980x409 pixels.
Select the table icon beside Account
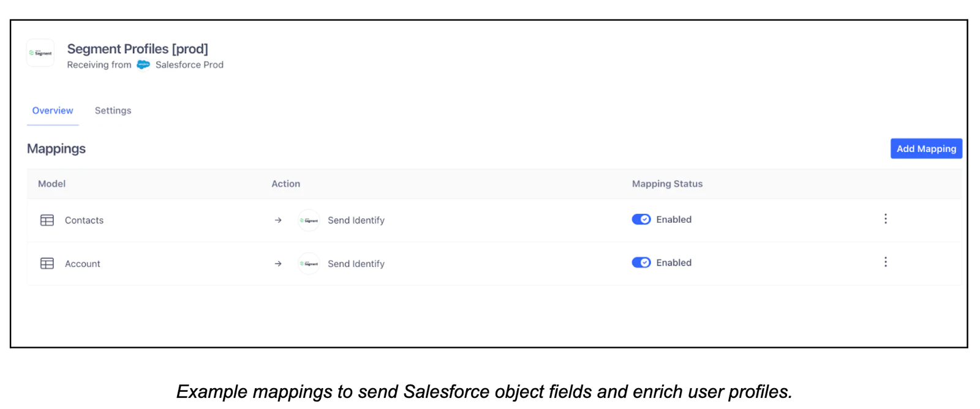tap(47, 263)
